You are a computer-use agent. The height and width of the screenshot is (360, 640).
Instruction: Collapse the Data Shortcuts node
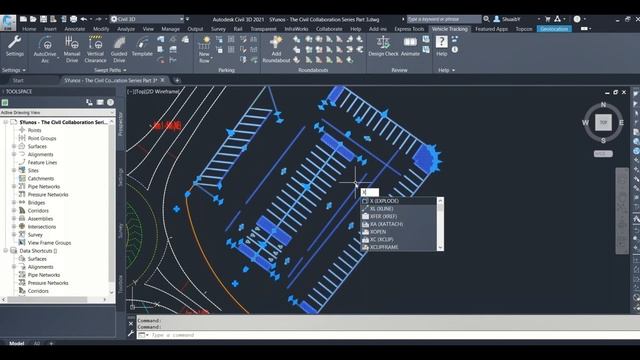pos(6,251)
